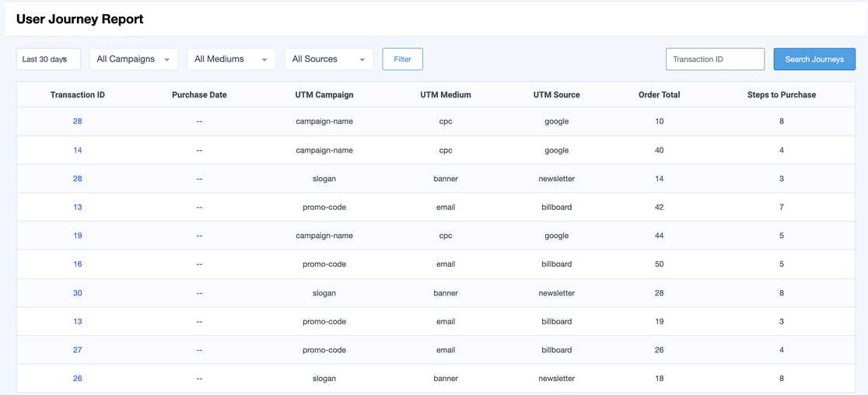Image resolution: width=868 pixels, height=395 pixels.
Task: Click billboard source in transaction 16 row
Action: coord(556,264)
